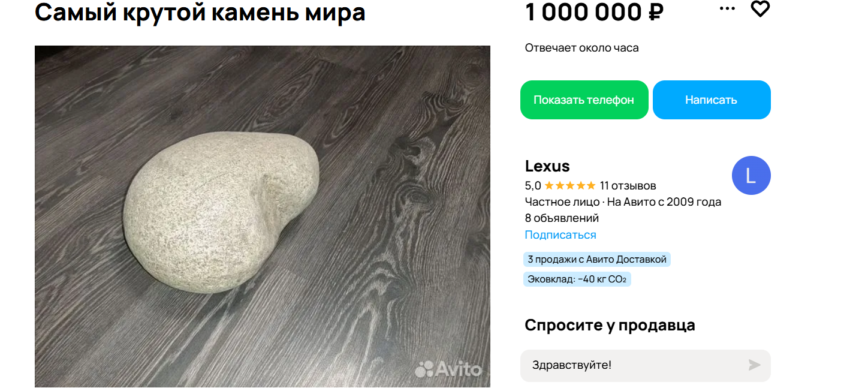Viewport: 868px width, 388px height.
Task: Click the Авито Доставкой sales badge
Action: [x=597, y=260]
